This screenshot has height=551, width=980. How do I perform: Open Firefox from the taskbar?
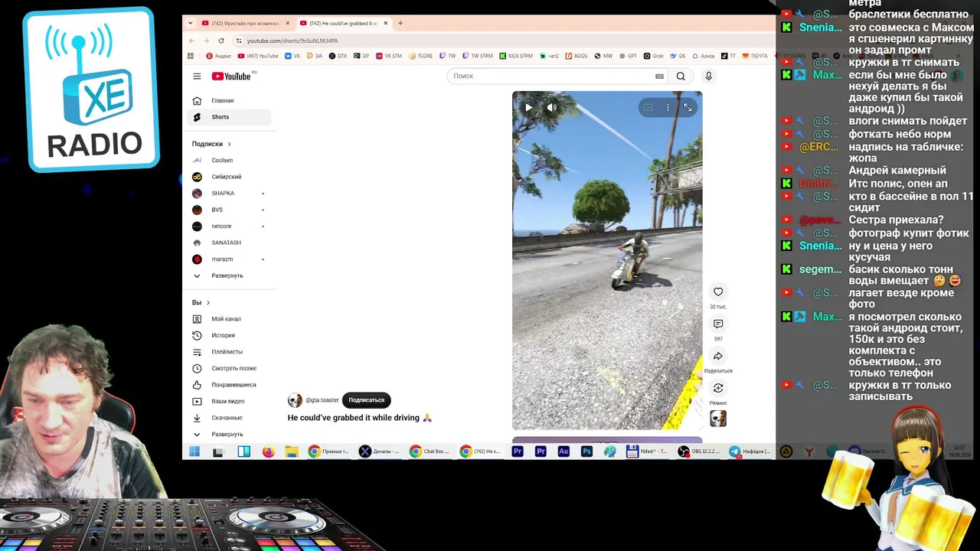(268, 452)
